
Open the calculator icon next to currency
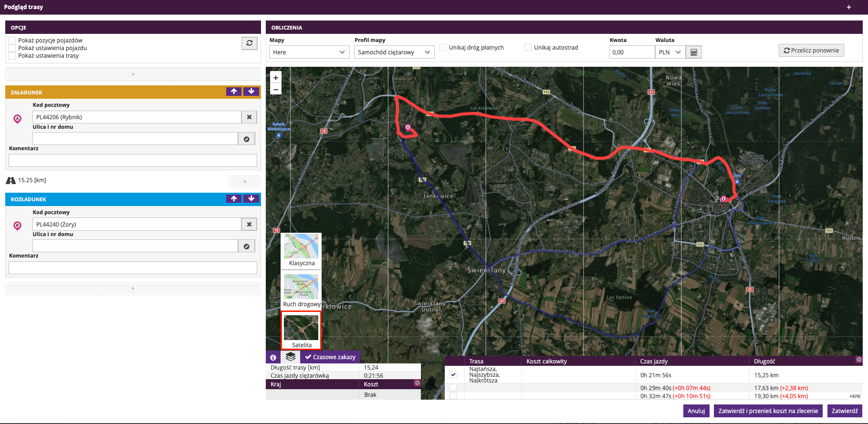click(694, 52)
